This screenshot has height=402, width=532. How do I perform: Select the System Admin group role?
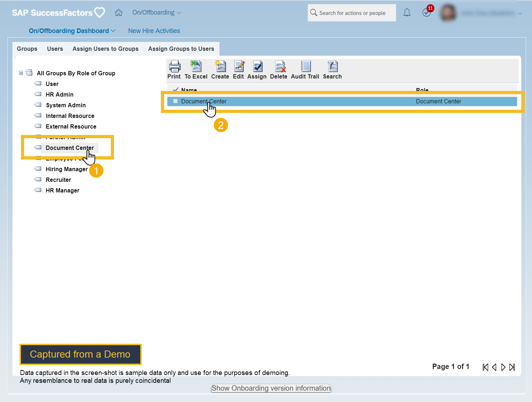point(66,105)
